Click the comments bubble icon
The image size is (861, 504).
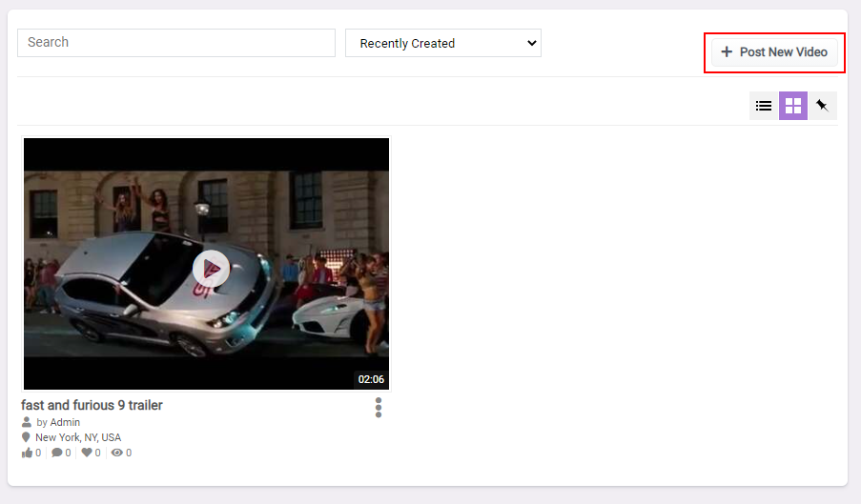click(x=56, y=453)
